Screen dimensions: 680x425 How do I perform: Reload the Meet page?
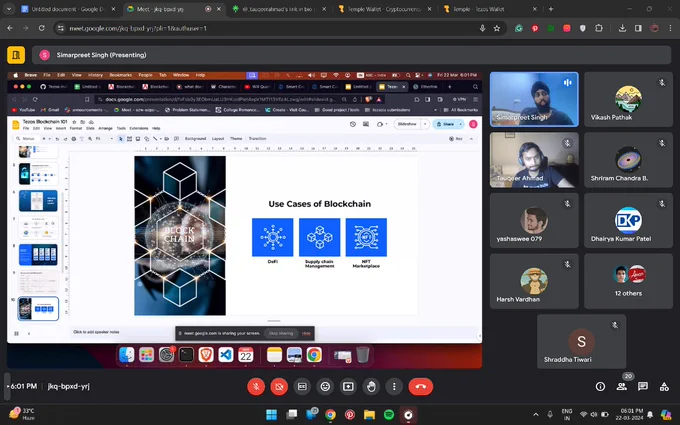coord(42,28)
